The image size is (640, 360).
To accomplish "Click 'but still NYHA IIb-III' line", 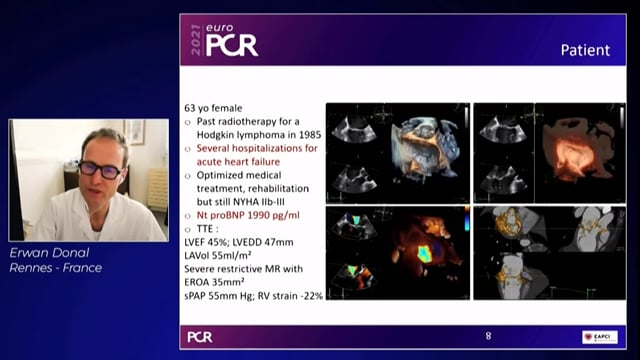I will click(240, 202).
